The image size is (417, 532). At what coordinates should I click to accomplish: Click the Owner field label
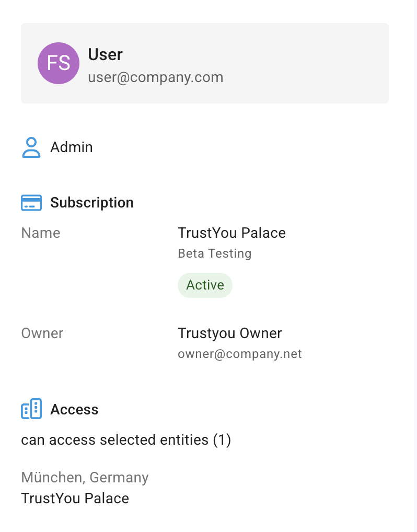[42, 333]
